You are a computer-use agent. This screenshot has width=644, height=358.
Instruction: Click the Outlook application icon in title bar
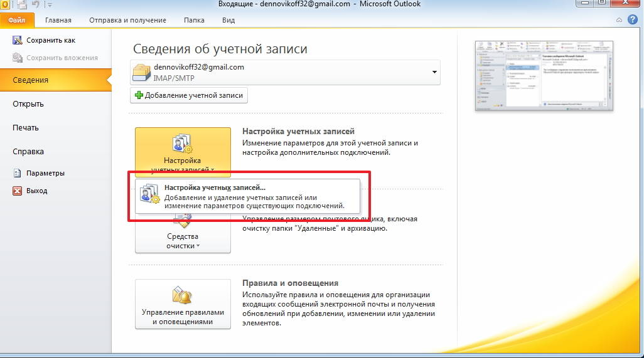point(5,5)
